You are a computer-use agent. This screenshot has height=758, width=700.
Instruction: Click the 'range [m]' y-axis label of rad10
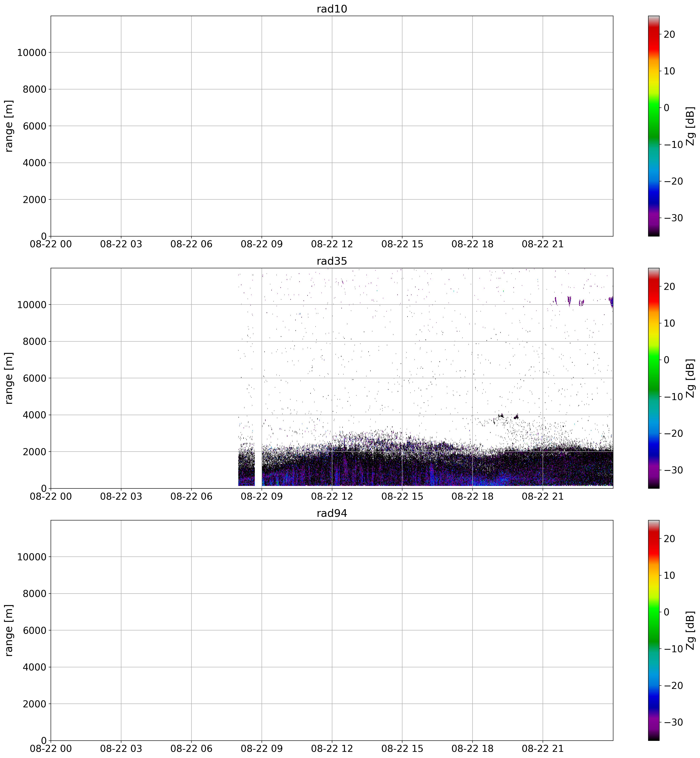[x=9, y=126]
